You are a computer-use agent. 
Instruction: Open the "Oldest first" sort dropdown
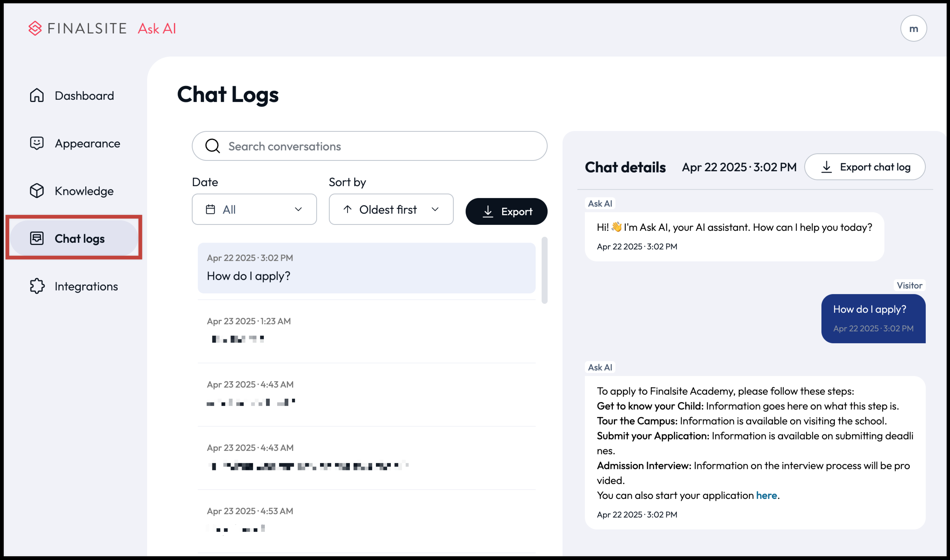coord(391,209)
